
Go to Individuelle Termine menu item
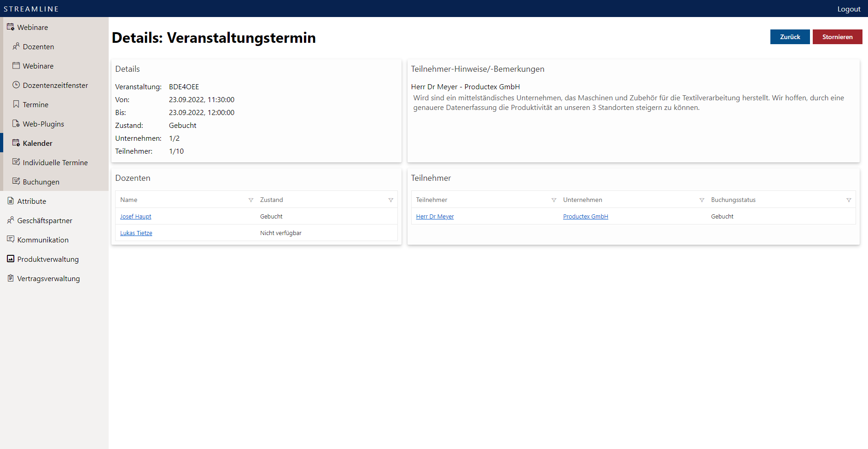click(x=55, y=162)
